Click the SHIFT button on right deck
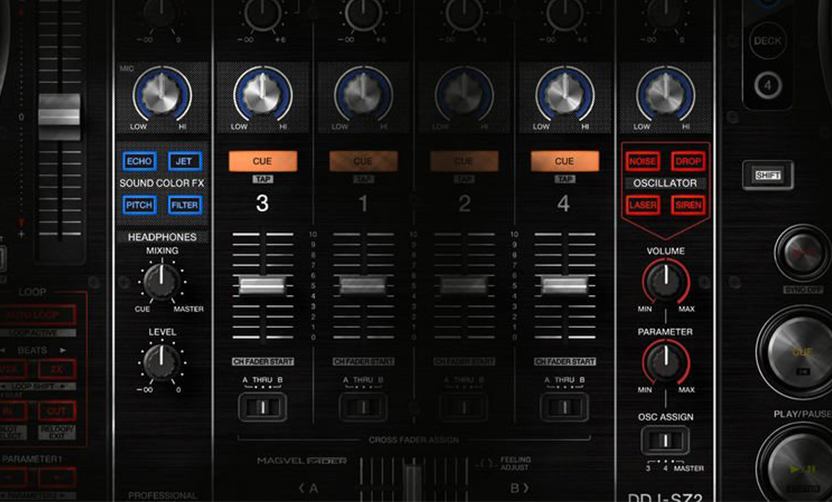The width and height of the screenshot is (832, 502). click(768, 175)
